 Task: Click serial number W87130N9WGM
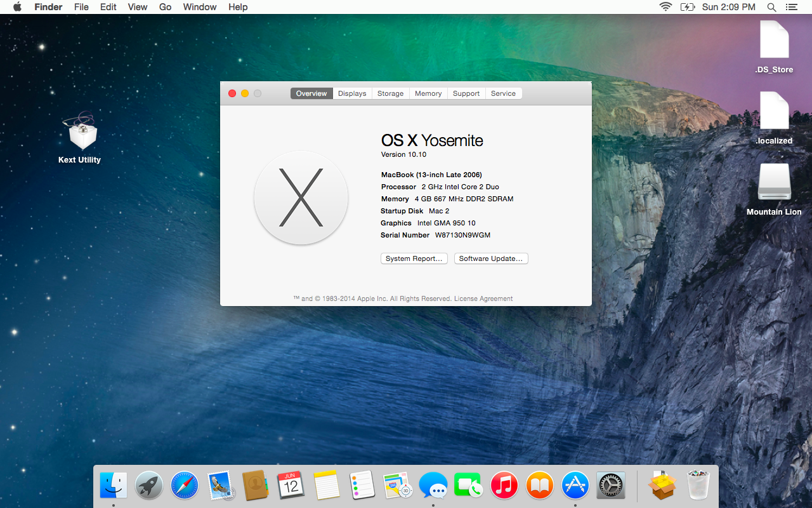pos(462,235)
